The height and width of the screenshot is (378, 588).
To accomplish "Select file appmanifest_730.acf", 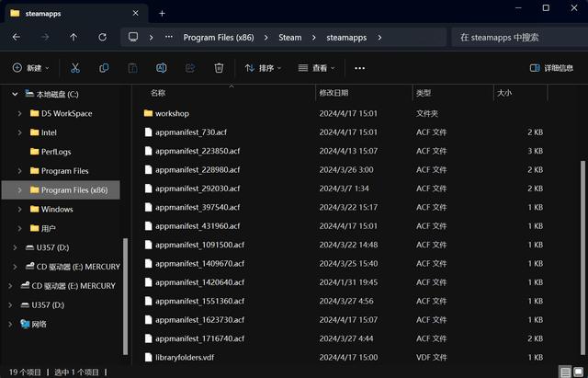I will point(343,132).
